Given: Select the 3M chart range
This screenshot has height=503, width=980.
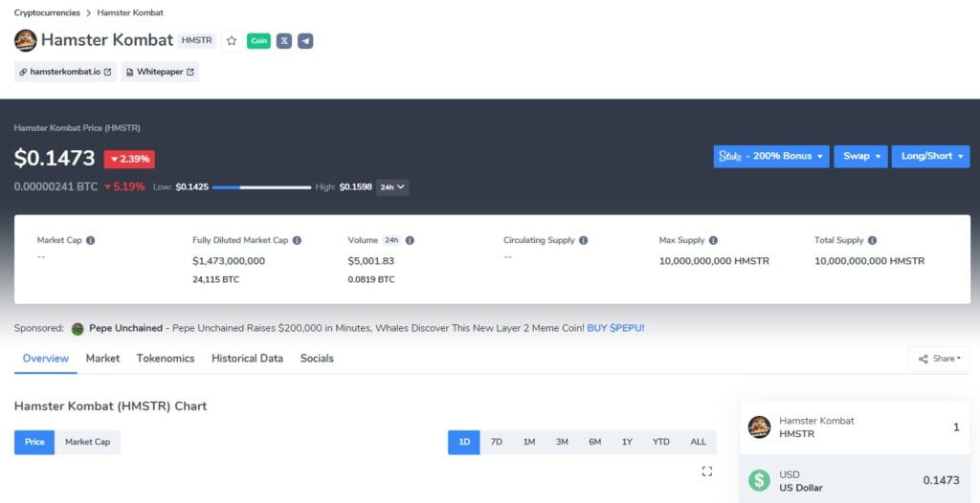Looking at the screenshot, I should click(562, 442).
